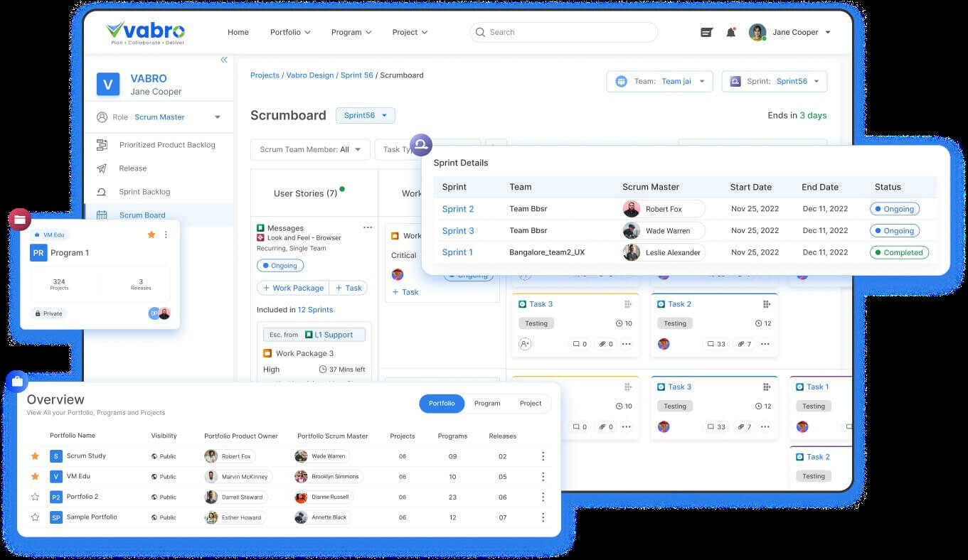Click the purple sprint details icon
968x560 pixels.
point(420,144)
